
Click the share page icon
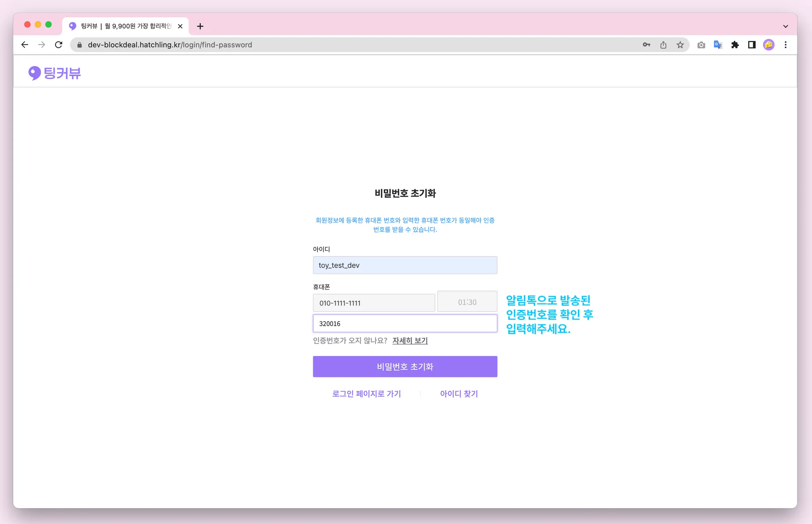[663, 45]
